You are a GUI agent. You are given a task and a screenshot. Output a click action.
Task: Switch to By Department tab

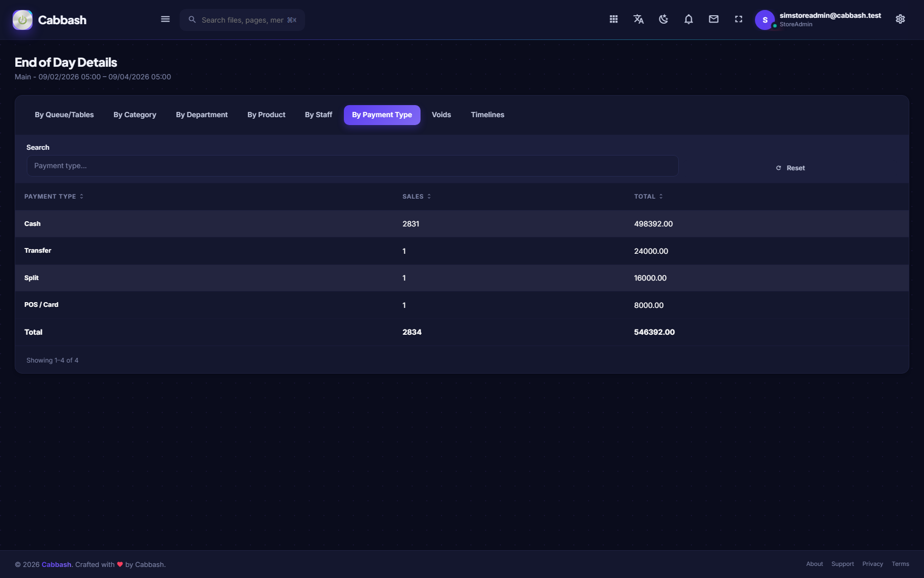pyautogui.click(x=202, y=115)
